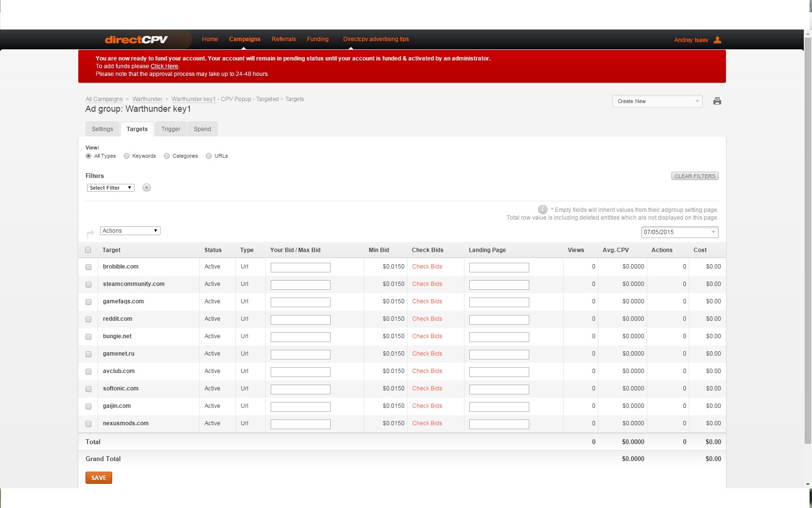Select the Keywords view radio button
The height and width of the screenshot is (508, 812).
pos(127,156)
